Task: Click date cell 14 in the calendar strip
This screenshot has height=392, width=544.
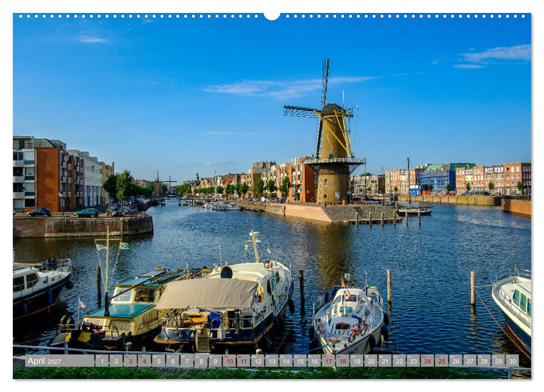Action: pos(286,361)
